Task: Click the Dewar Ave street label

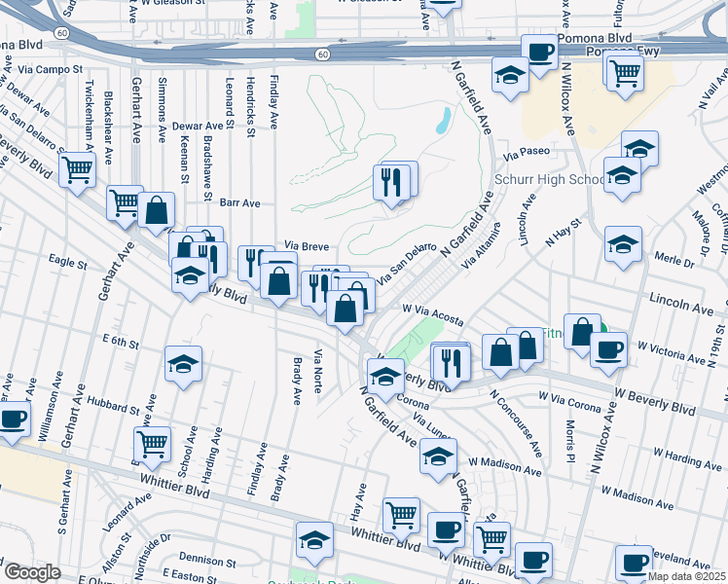Action: [198, 126]
